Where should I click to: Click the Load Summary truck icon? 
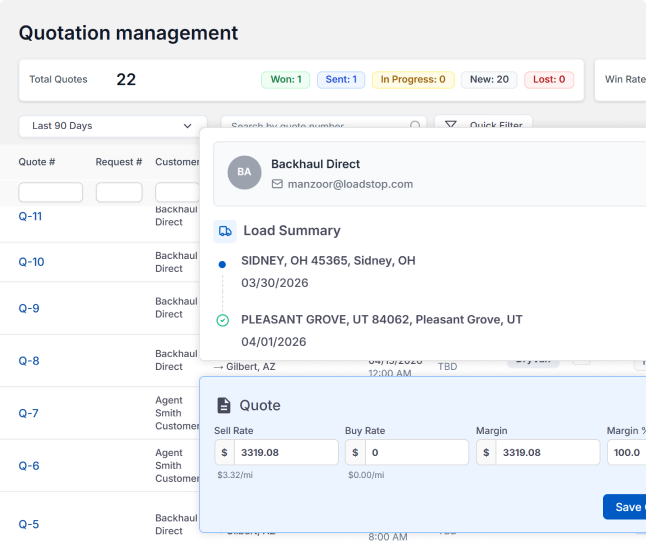[x=225, y=231]
